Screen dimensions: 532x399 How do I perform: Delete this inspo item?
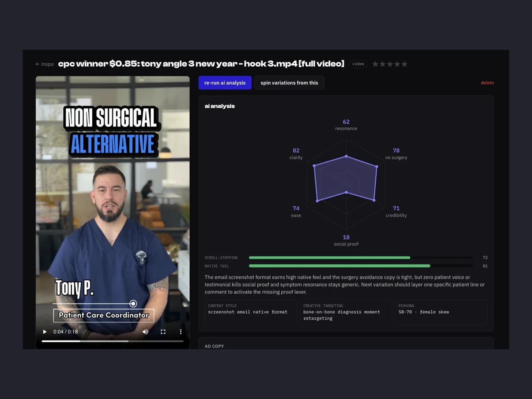point(487,83)
